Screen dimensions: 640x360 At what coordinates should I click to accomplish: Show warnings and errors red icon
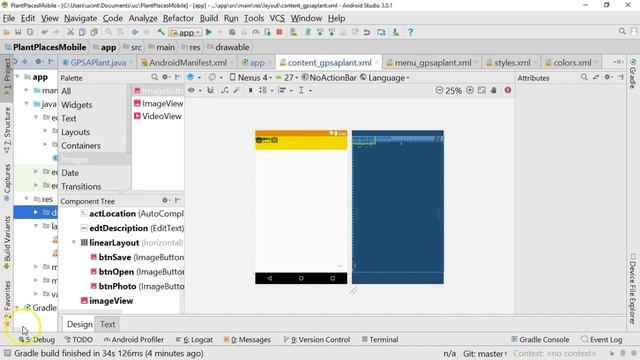(x=507, y=90)
